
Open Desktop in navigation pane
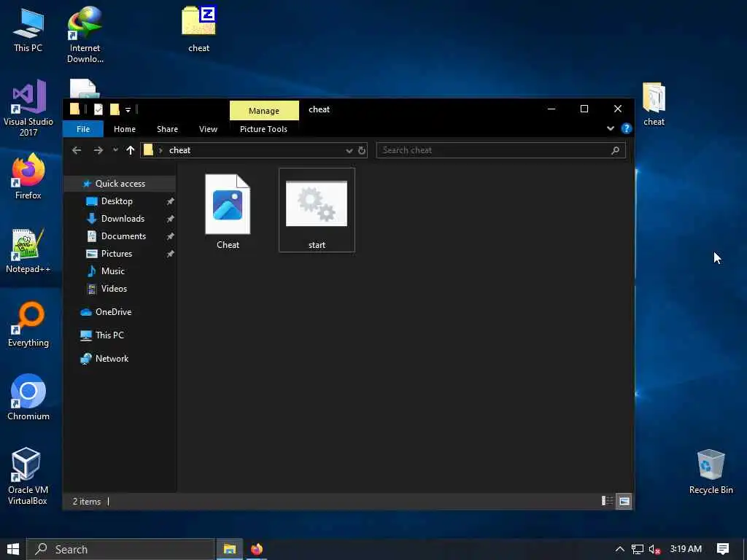[117, 201]
